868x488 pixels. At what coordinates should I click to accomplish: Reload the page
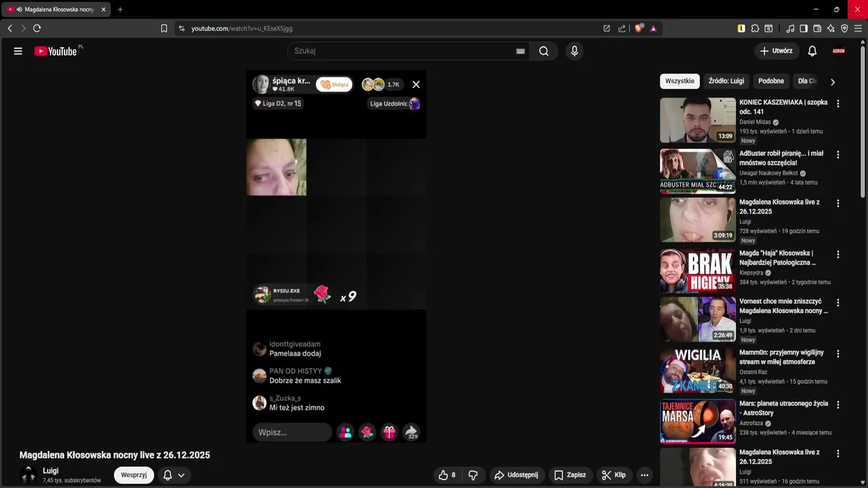(37, 28)
